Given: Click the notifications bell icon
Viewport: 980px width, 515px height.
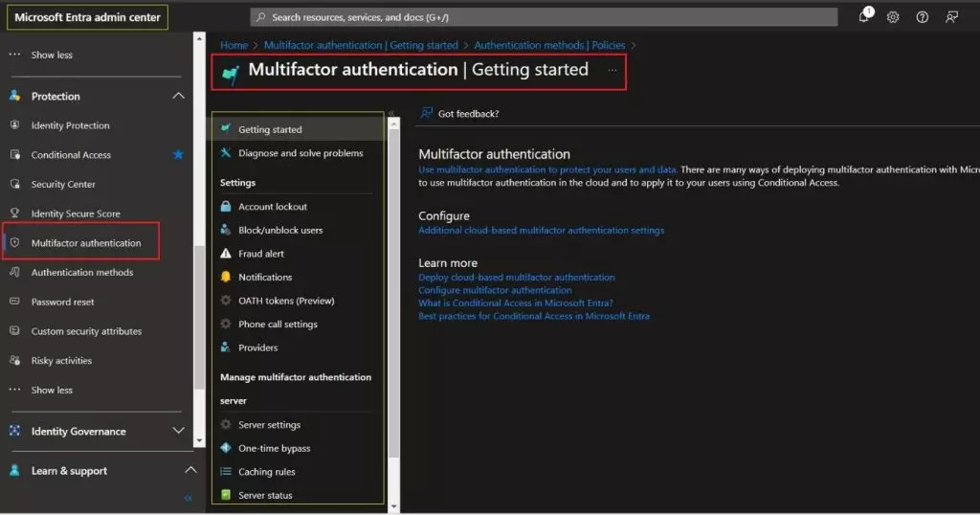Looking at the screenshot, I should 864,16.
